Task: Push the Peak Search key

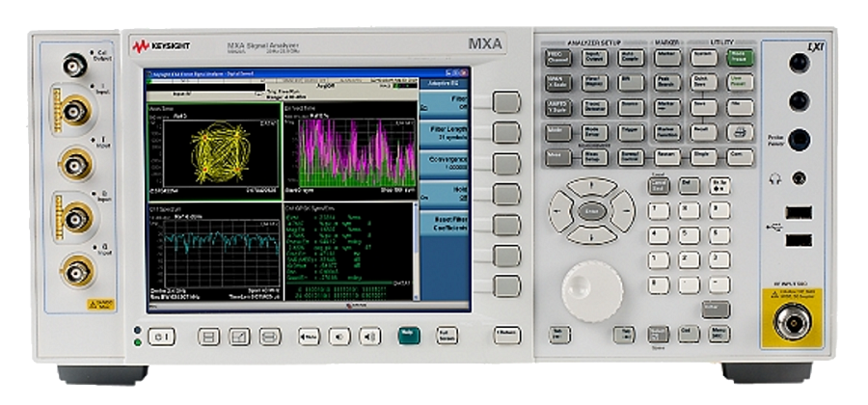Action: 666,83
